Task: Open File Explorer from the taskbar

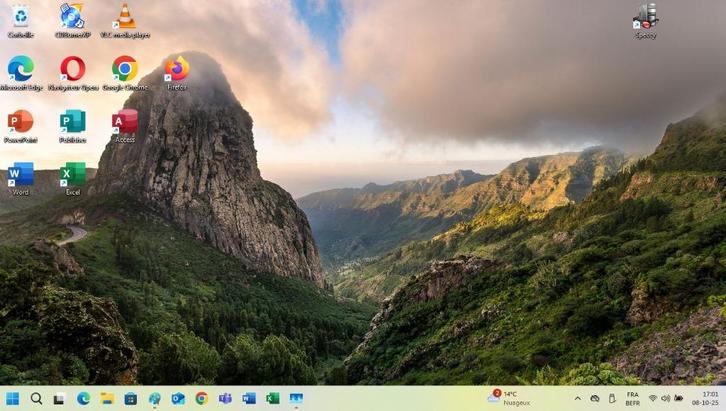Action: coord(107,398)
